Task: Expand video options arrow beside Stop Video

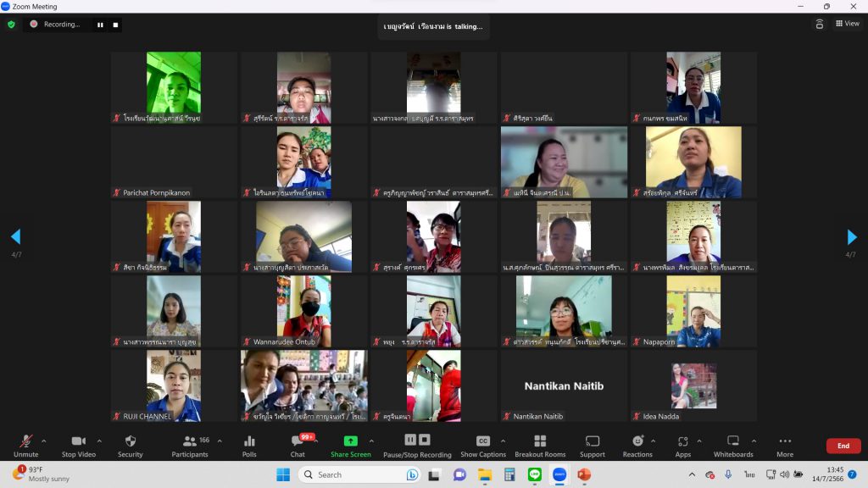Action: (x=99, y=441)
